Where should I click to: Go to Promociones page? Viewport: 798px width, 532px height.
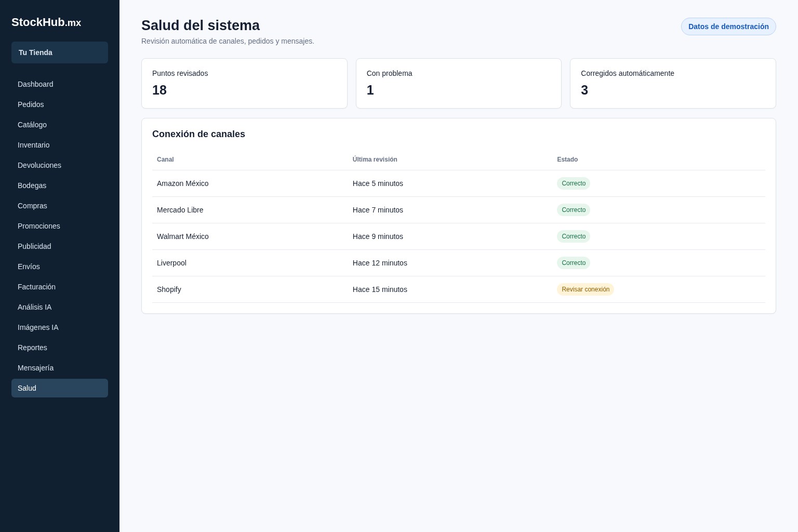60,226
